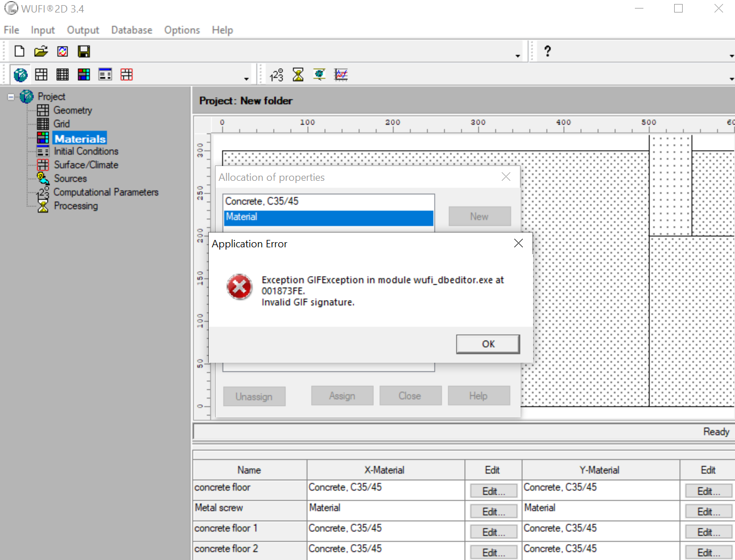The image size is (735, 560).
Task: Expand the second-row toolbar overflow arrow
Action: (246, 79)
